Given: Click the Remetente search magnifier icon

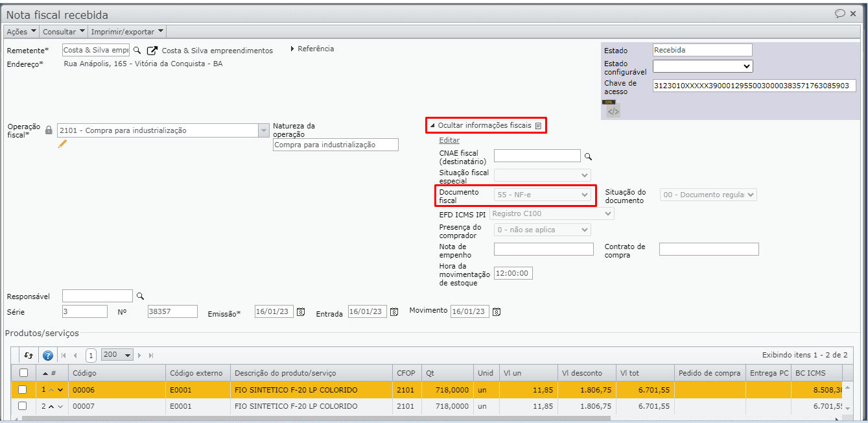Looking at the screenshot, I should 137,50.
